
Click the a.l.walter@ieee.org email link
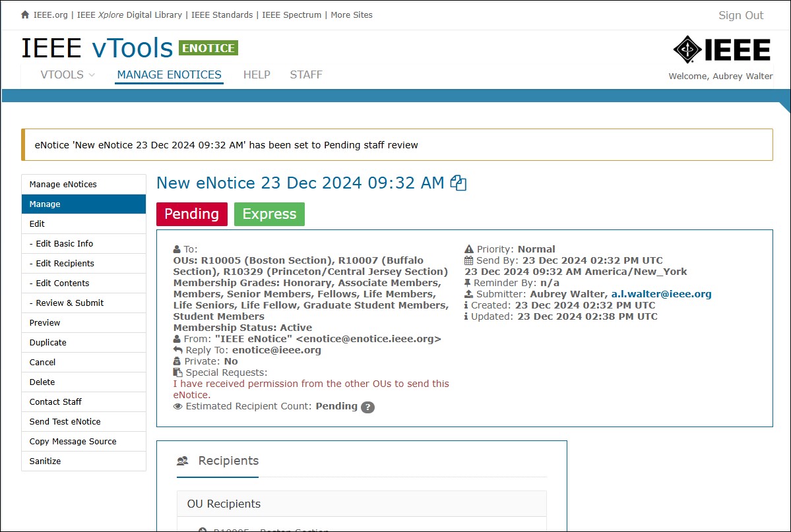click(661, 294)
